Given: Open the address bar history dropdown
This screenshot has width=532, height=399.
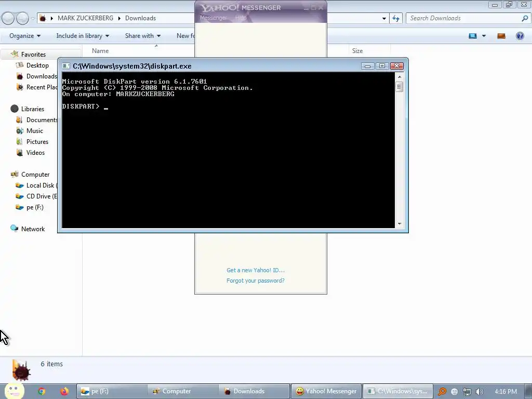Looking at the screenshot, I should (384, 18).
